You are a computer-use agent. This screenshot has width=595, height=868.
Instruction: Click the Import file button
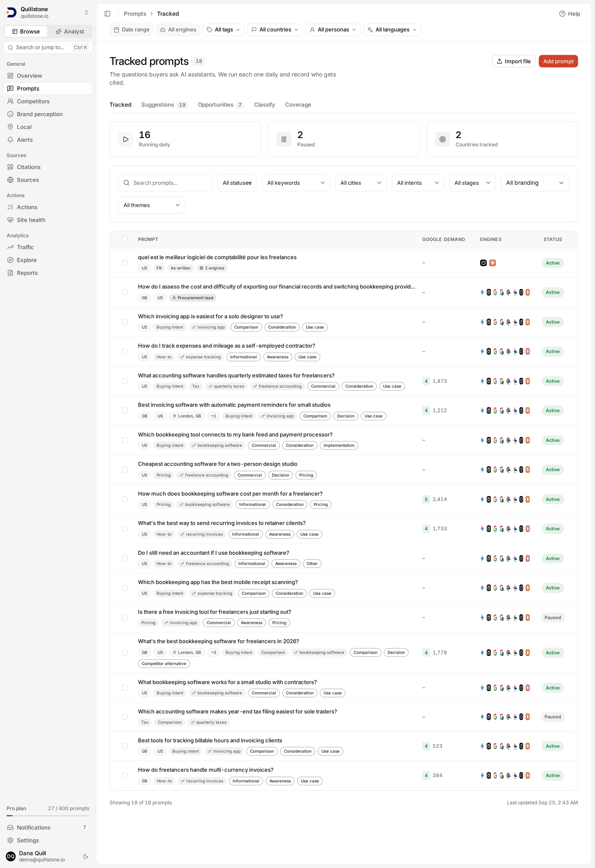tap(514, 61)
